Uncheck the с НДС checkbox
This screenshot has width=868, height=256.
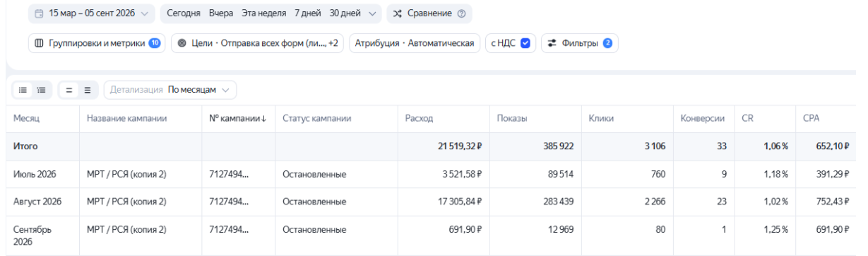pyautogui.click(x=525, y=43)
